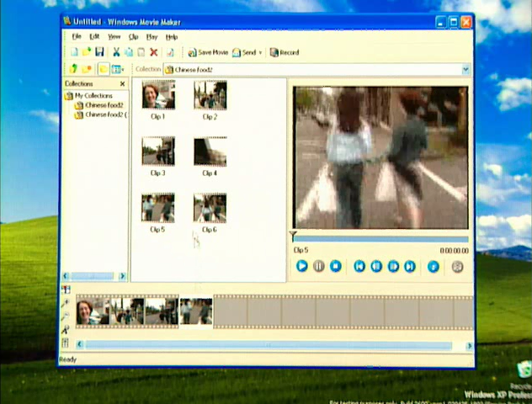532x404 pixels.
Task: Select highlighted fourth storyboard clip
Action: point(196,311)
